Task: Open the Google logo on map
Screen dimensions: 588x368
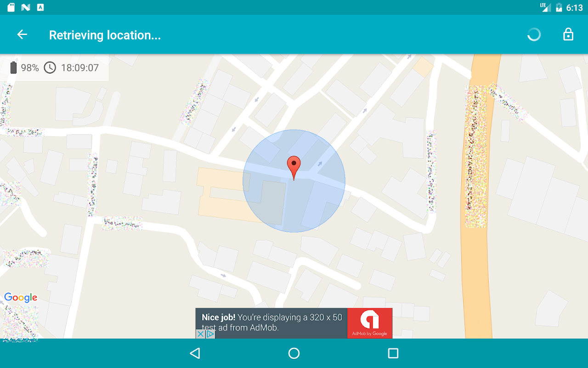Action: 21,298
